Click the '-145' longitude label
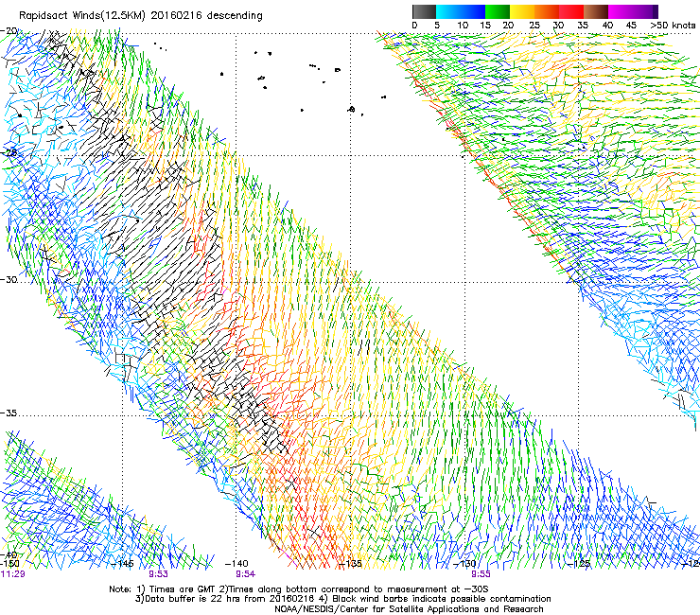700x615 pixels. point(122,564)
